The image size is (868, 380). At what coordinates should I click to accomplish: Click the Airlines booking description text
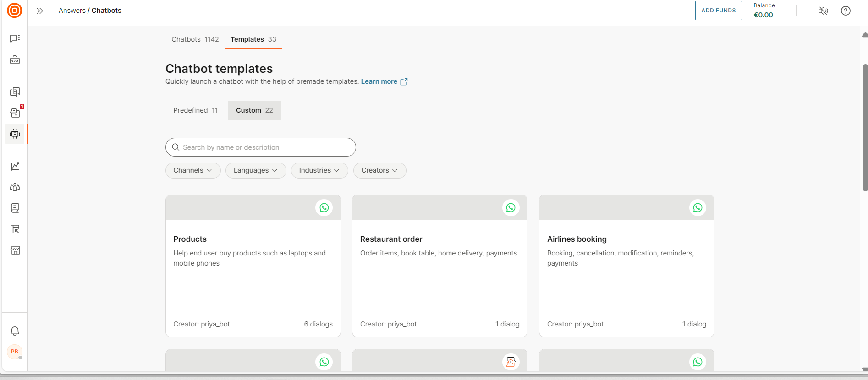[x=621, y=258]
